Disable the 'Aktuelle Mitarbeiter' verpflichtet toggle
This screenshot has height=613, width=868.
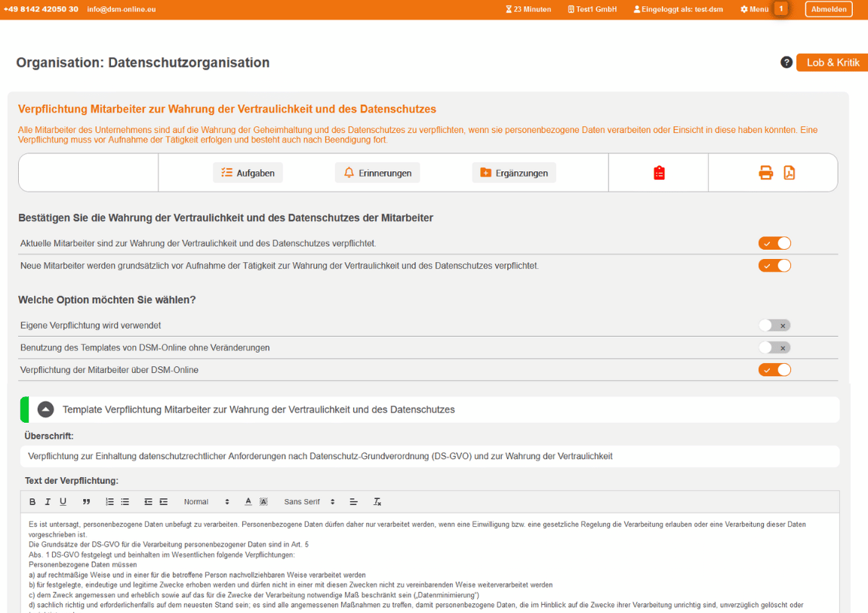click(774, 244)
